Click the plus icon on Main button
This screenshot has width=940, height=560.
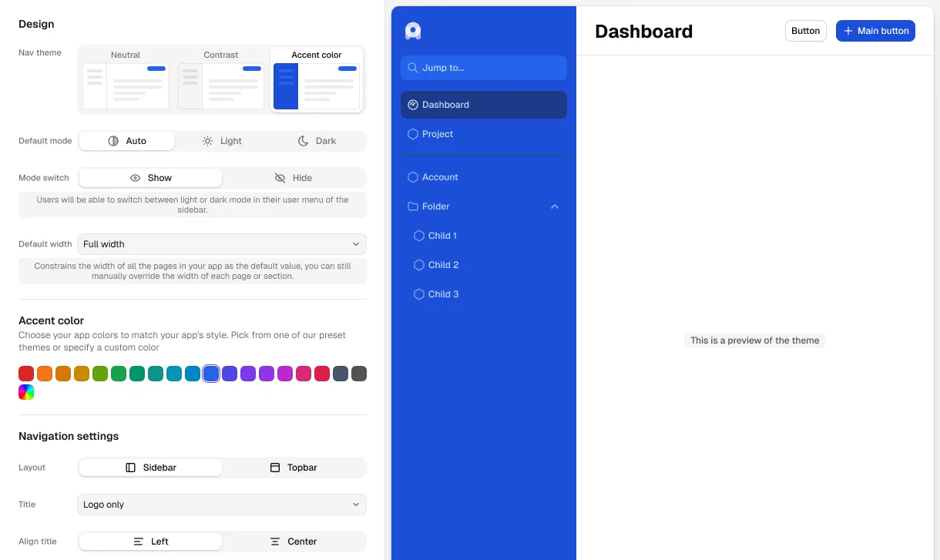point(848,31)
